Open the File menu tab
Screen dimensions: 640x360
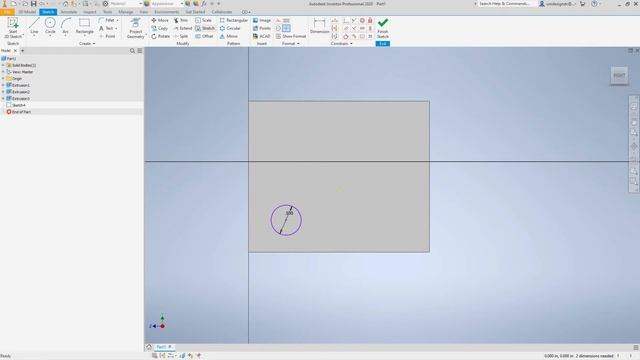coord(7,12)
